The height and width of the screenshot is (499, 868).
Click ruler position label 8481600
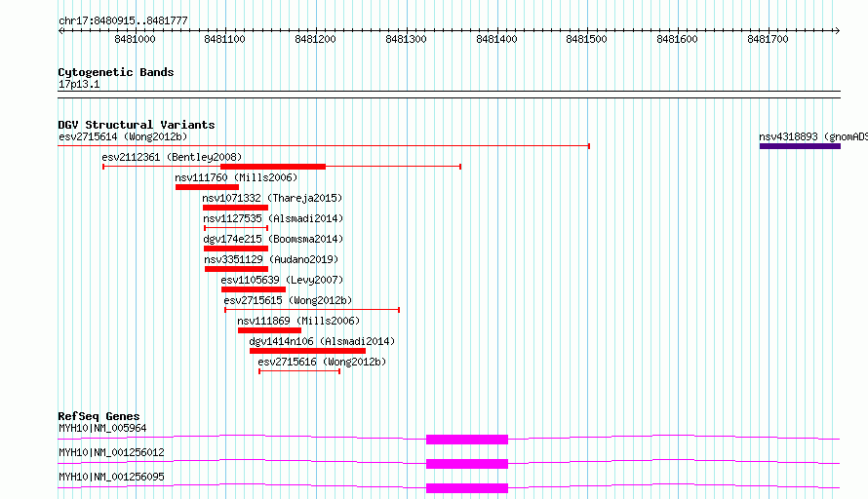coord(678,39)
